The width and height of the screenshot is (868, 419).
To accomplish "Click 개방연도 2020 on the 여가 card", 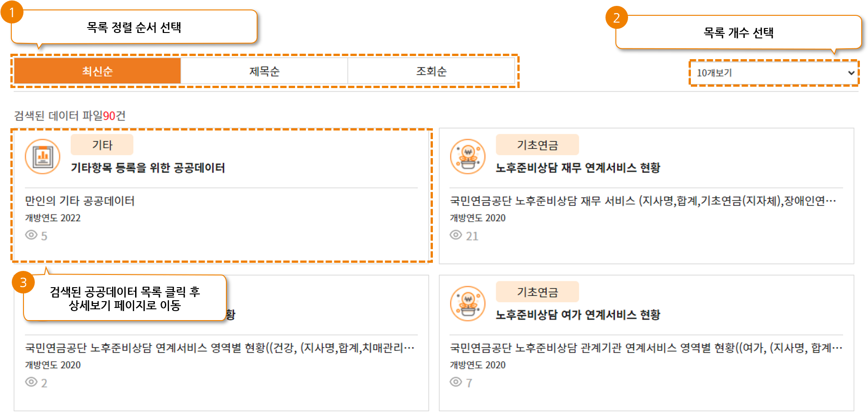I will coord(478,365).
